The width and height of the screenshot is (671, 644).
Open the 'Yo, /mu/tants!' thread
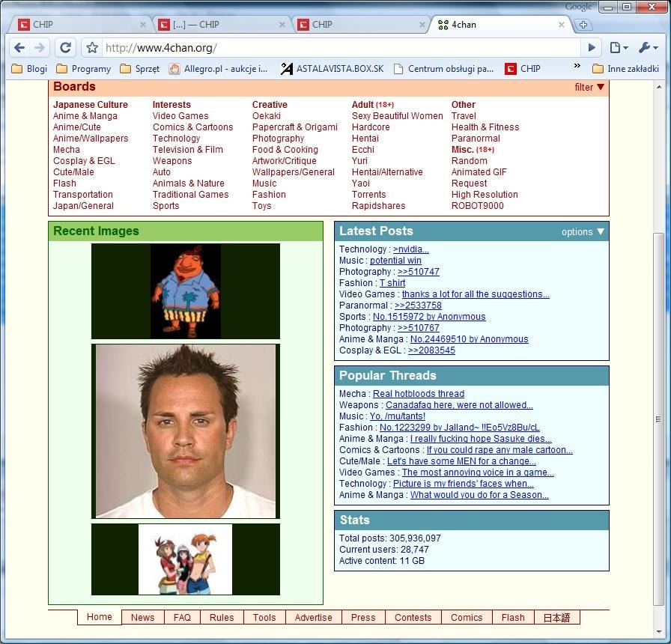(398, 416)
